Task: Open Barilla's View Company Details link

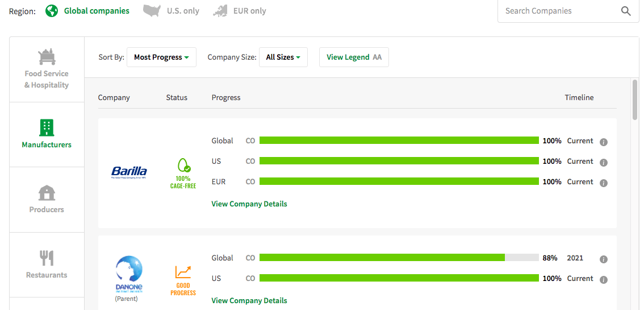Action: [x=249, y=204]
